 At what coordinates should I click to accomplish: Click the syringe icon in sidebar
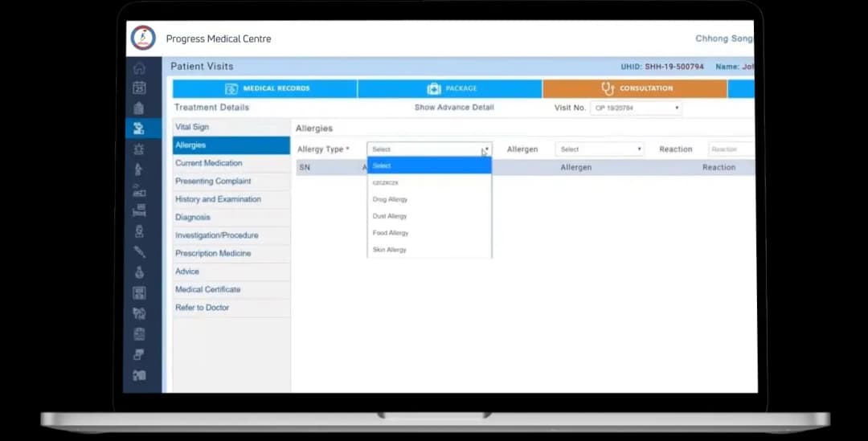click(139, 252)
